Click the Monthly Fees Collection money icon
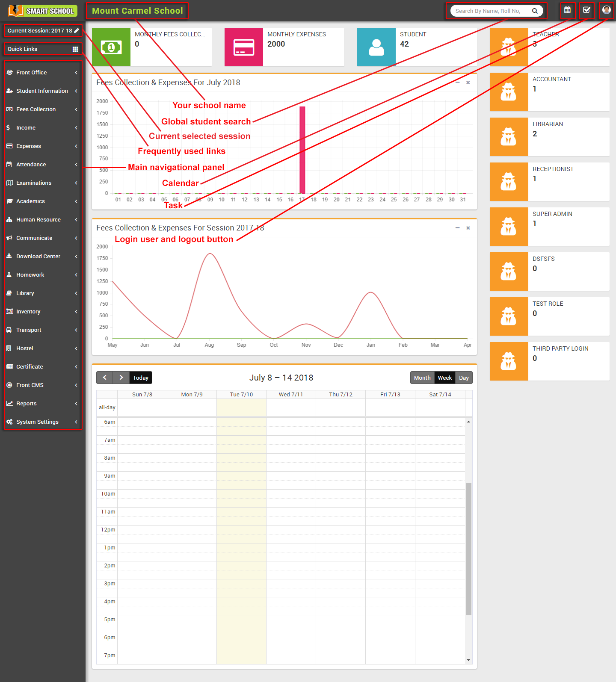The width and height of the screenshot is (616, 682). [x=111, y=47]
